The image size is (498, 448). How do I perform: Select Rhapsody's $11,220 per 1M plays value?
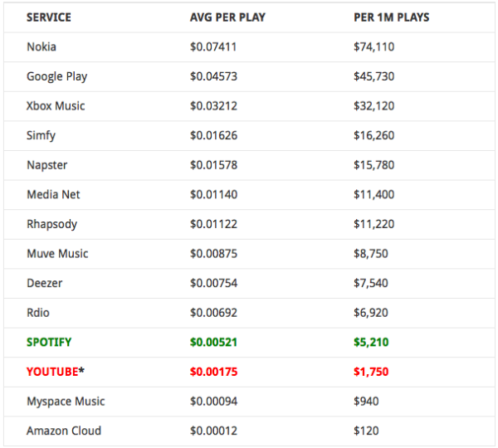click(x=373, y=224)
